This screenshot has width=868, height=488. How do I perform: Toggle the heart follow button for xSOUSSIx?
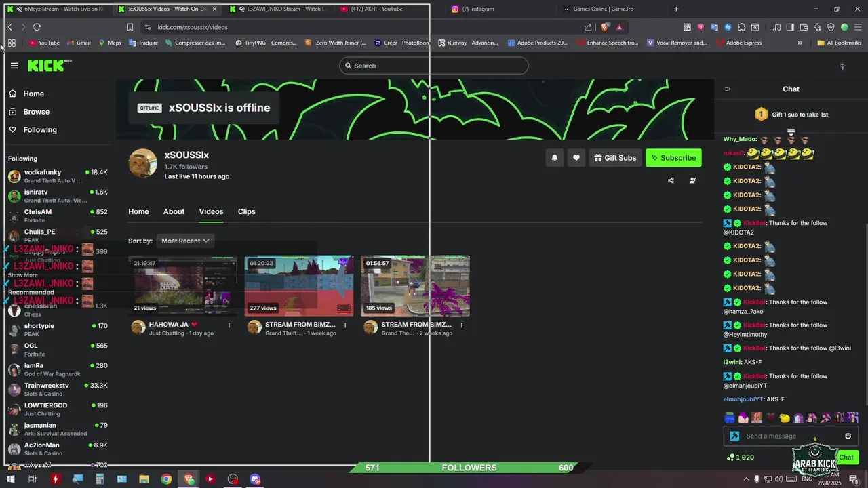click(576, 158)
